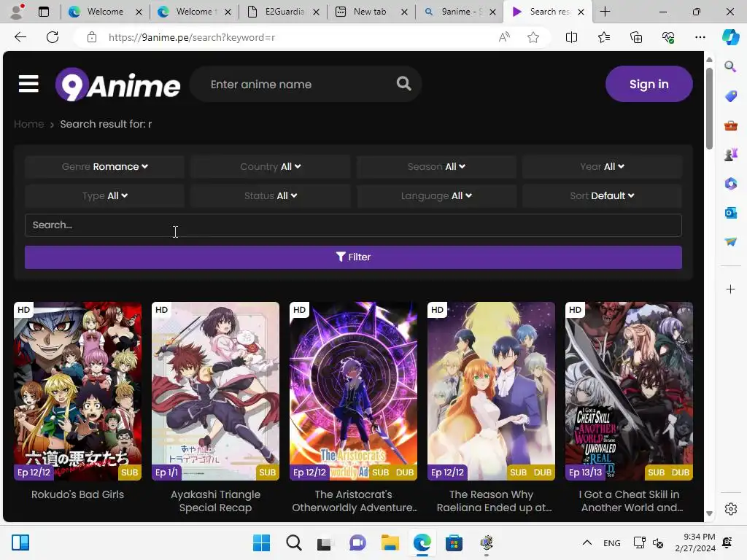Open Ayakashi Triangle Special Recap title

215,501
